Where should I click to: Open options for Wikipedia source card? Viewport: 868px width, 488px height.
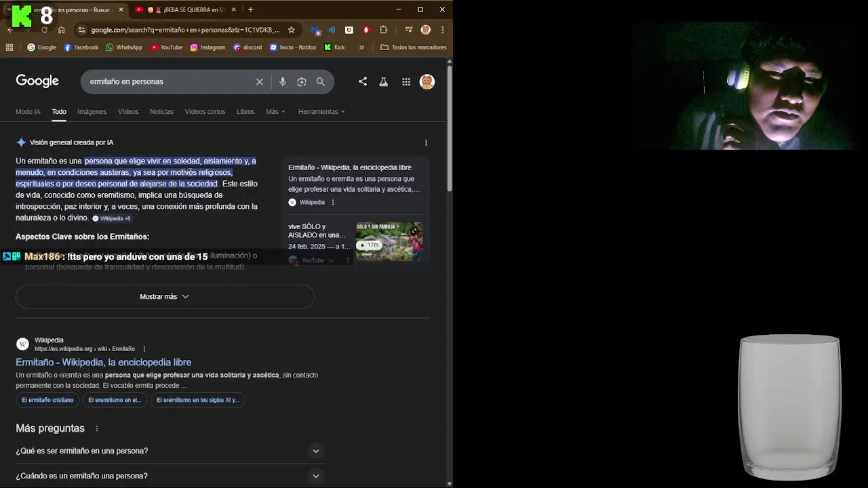coord(332,202)
